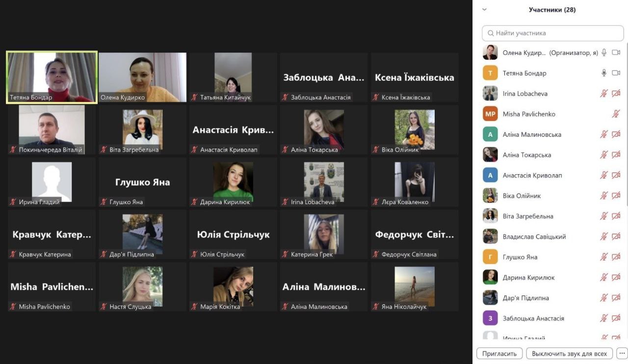Collapse the Участники panel chevron
Viewport: 628px width, 364px height.
485,9
